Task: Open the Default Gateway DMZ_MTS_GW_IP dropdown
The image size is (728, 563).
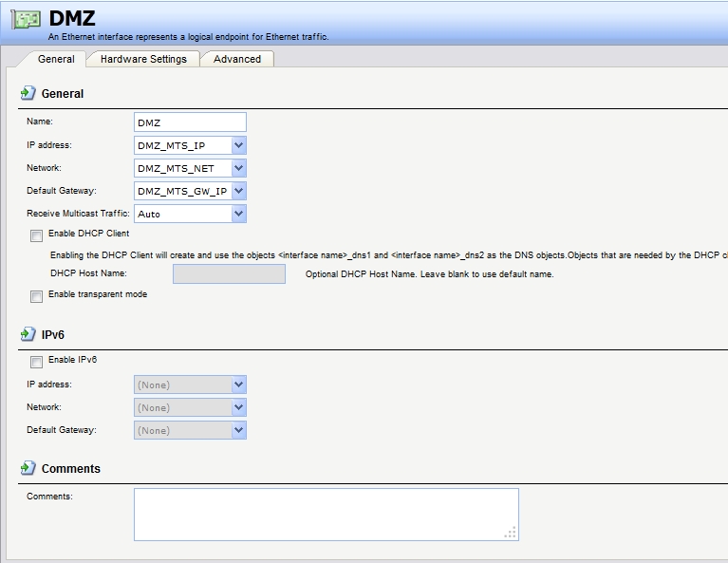Action: [238, 191]
